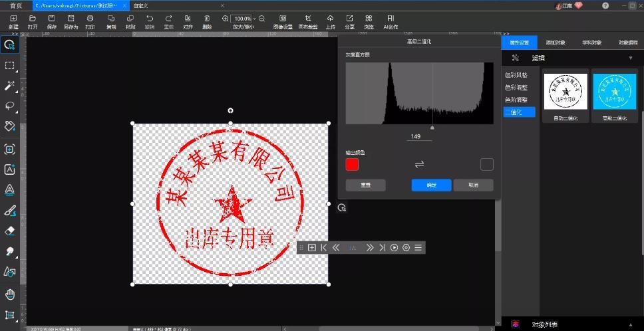Screen dimensions: 644x331
Task: Select the object selection tool in left toolbar
Action: 9,45
